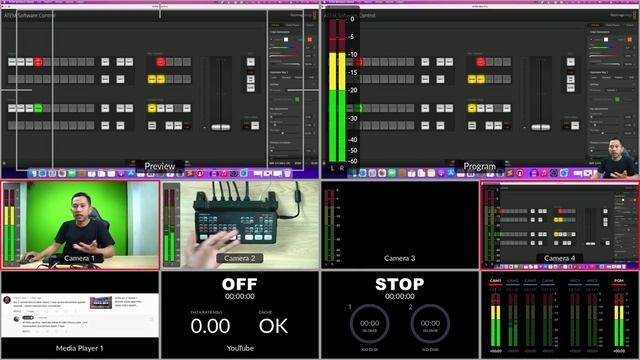Image resolution: width=640 pixels, height=360 pixels.
Task: Click FTB fade-to-black button in Preview pane
Action: coord(255,125)
